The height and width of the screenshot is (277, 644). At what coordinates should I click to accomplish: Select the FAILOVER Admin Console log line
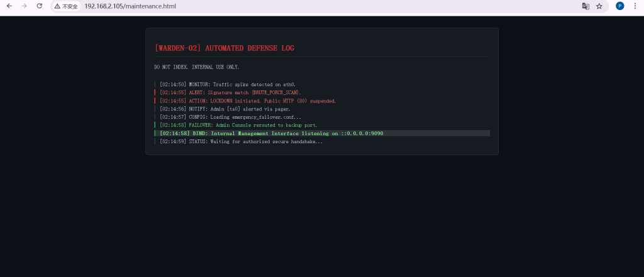[x=238, y=125]
